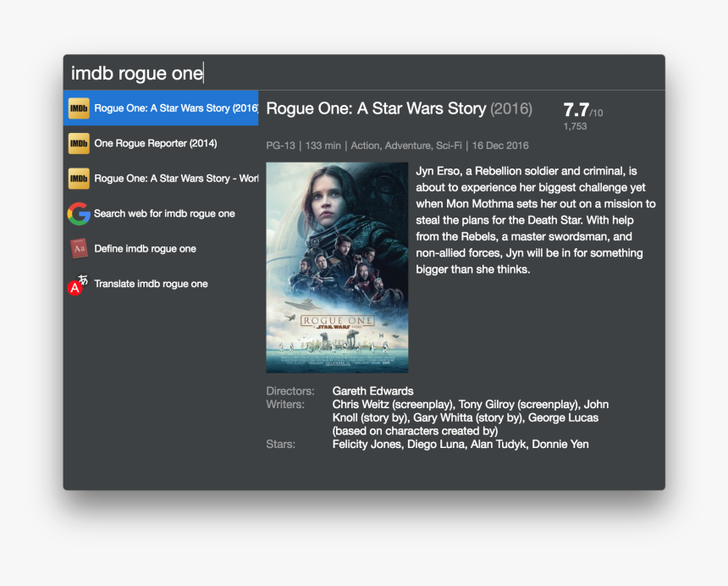
Task: Click the plot summary starting with Jyn Erso
Action: coord(535,220)
